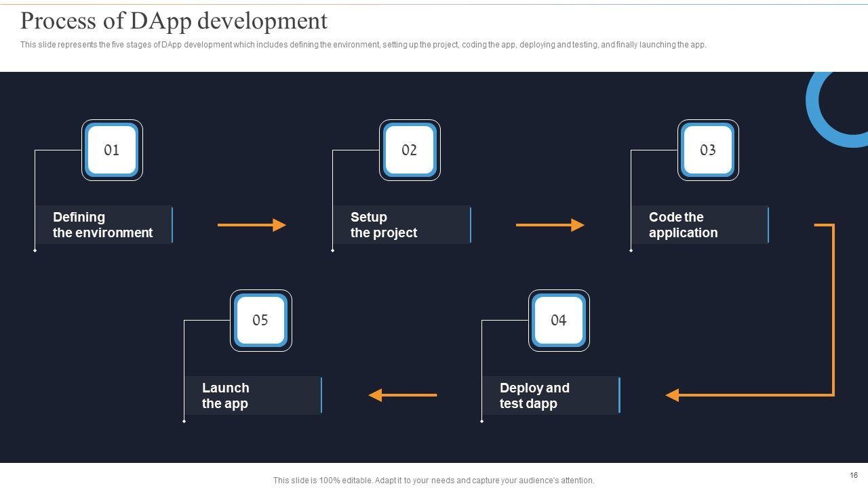Click the arrow pointing from Deploy to Launch
Viewport: 868px width, 488px height.
(403, 395)
